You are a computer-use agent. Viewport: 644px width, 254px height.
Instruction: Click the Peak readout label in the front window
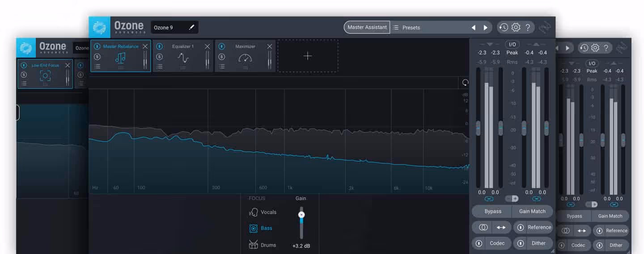coord(512,53)
